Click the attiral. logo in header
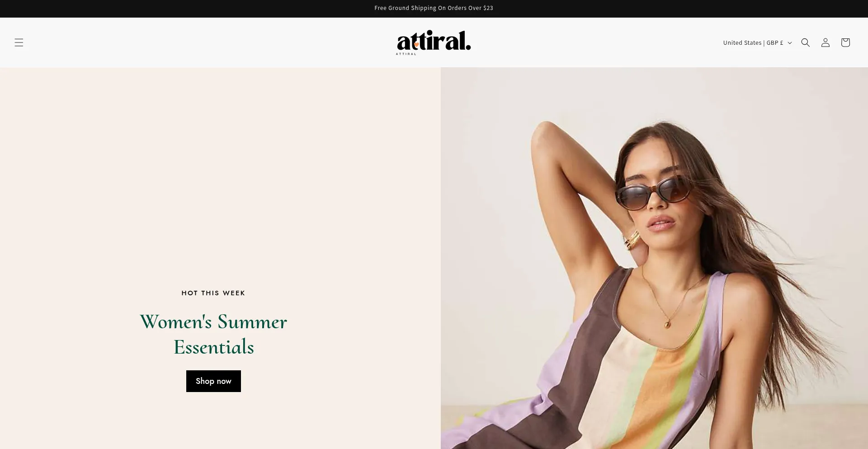The image size is (868, 449). tap(434, 42)
